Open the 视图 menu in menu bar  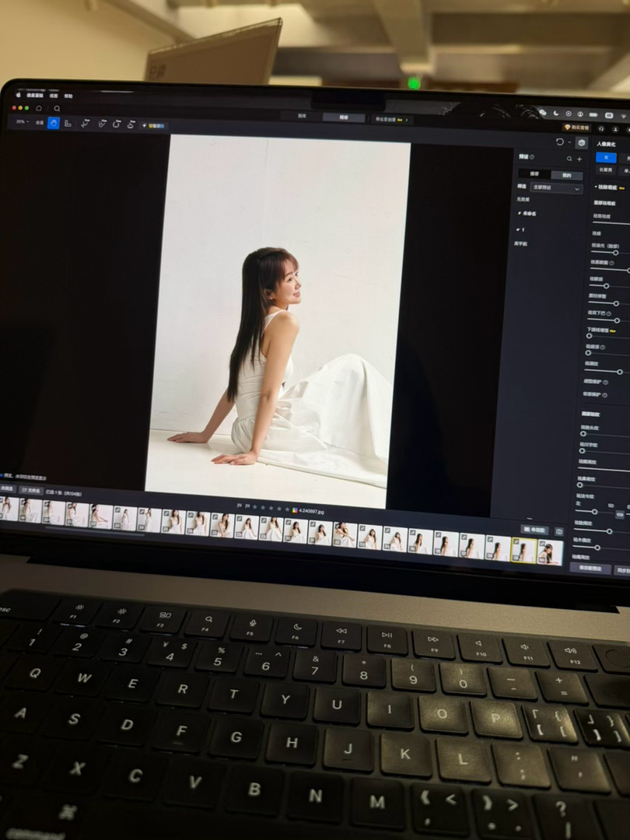(54, 96)
